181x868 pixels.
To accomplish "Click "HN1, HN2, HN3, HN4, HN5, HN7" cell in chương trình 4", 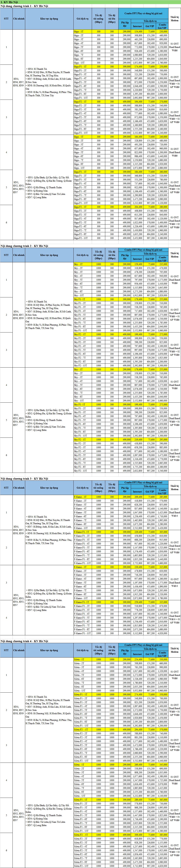I will (19, 815).
